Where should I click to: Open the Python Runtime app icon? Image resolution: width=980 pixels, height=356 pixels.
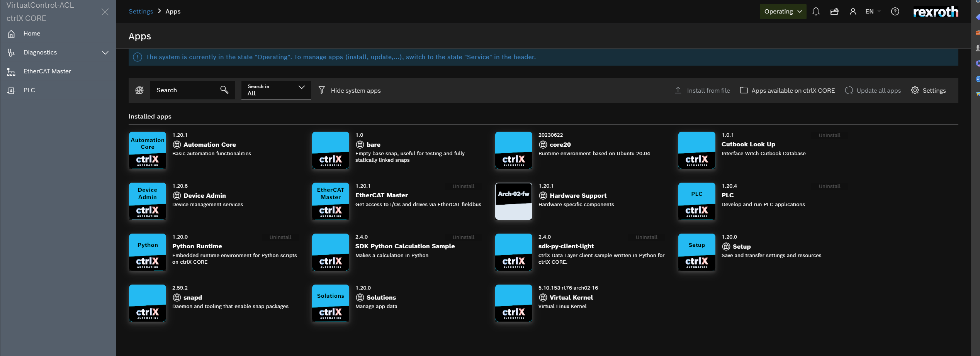(x=148, y=252)
